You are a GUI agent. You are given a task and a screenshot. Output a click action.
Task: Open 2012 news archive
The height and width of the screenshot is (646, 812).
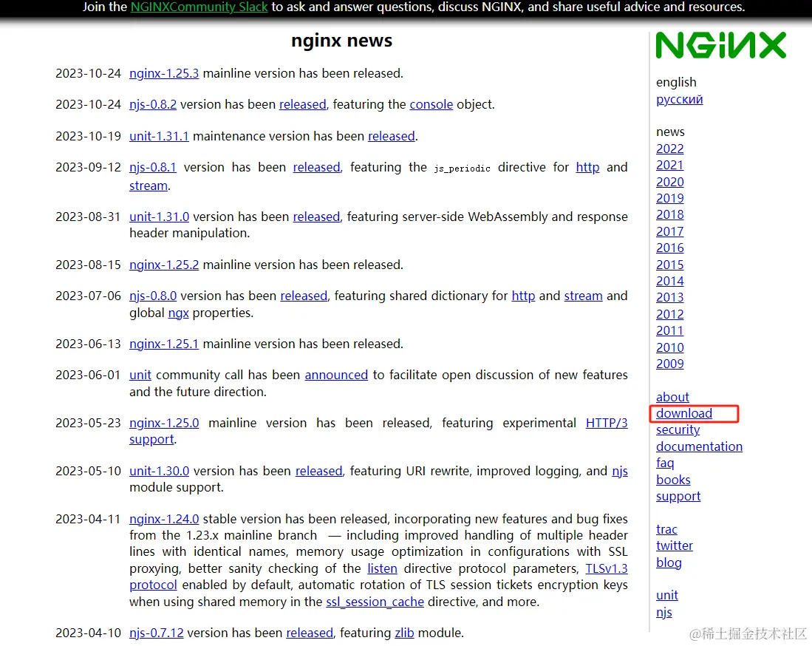pos(670,314)
